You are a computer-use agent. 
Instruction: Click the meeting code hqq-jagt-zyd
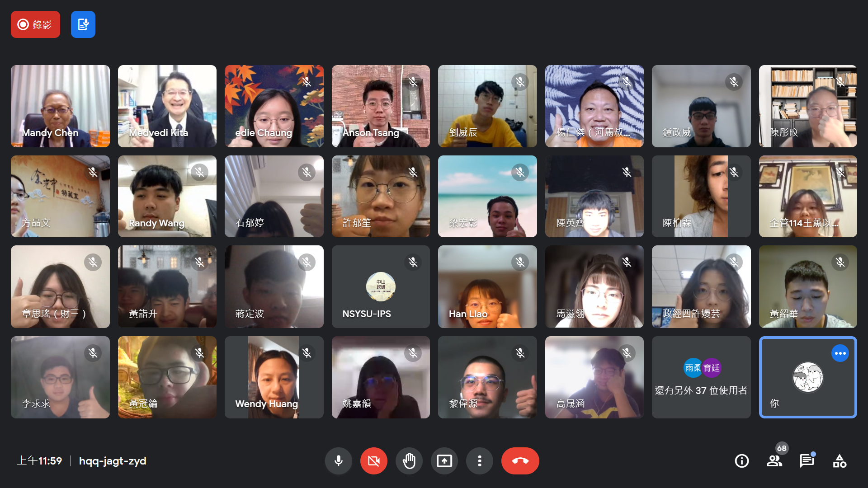[113, 461]
